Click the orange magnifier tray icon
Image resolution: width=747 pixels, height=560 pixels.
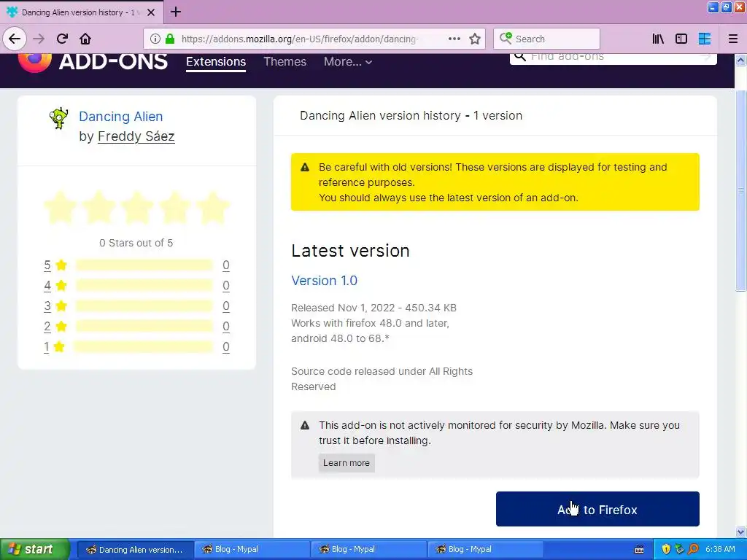tap(693, 549)
